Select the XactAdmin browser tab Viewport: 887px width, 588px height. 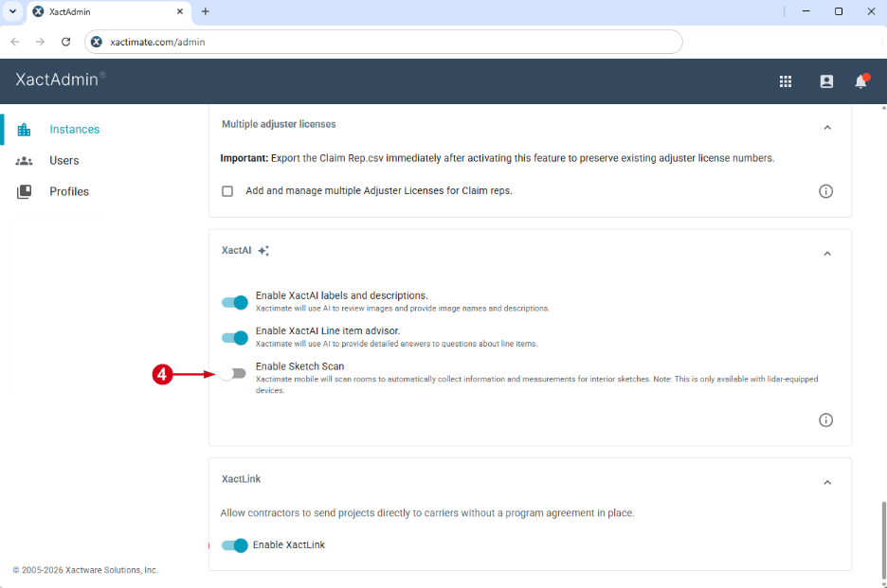click(x=109, y=12)
